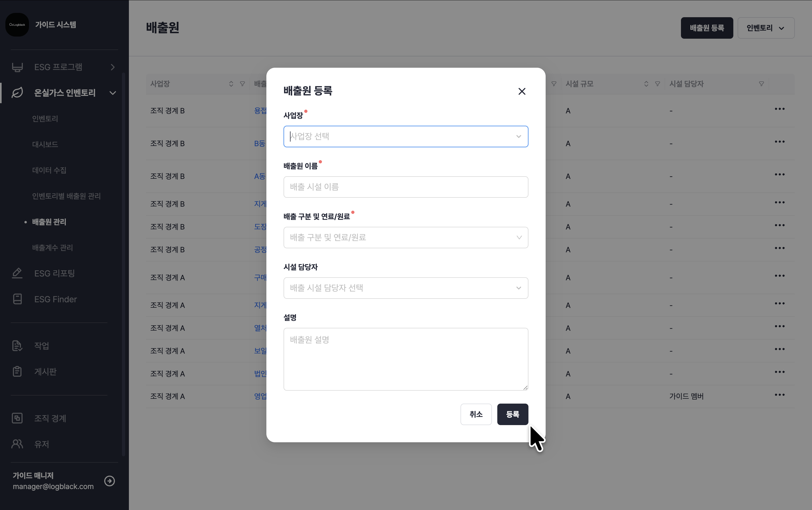Click the 유저 people icon
Screen dimensions: 812x510
17,444
